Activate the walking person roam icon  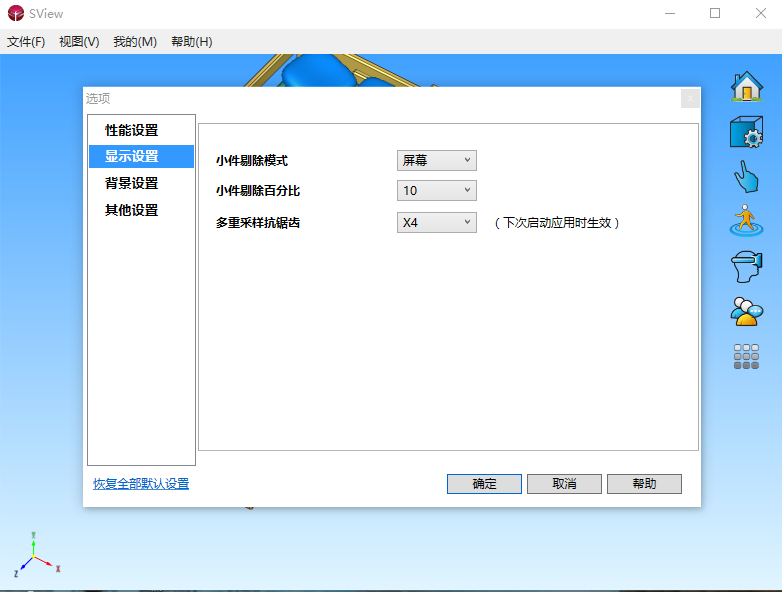point(746,221)
